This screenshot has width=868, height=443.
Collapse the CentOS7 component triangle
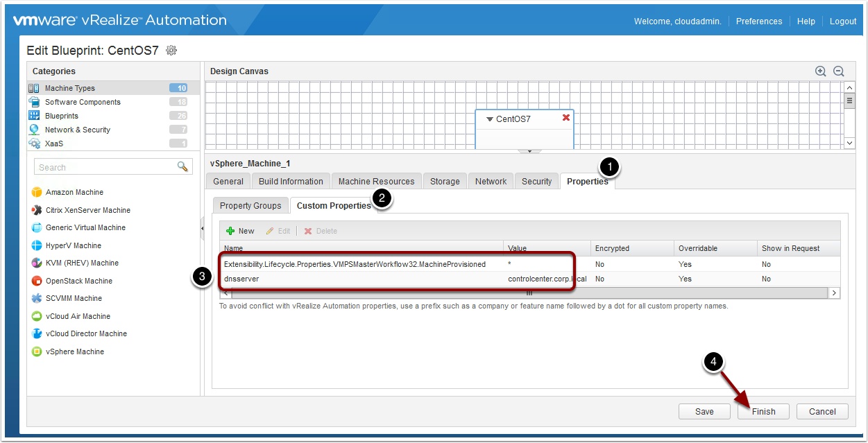[490, 119]
